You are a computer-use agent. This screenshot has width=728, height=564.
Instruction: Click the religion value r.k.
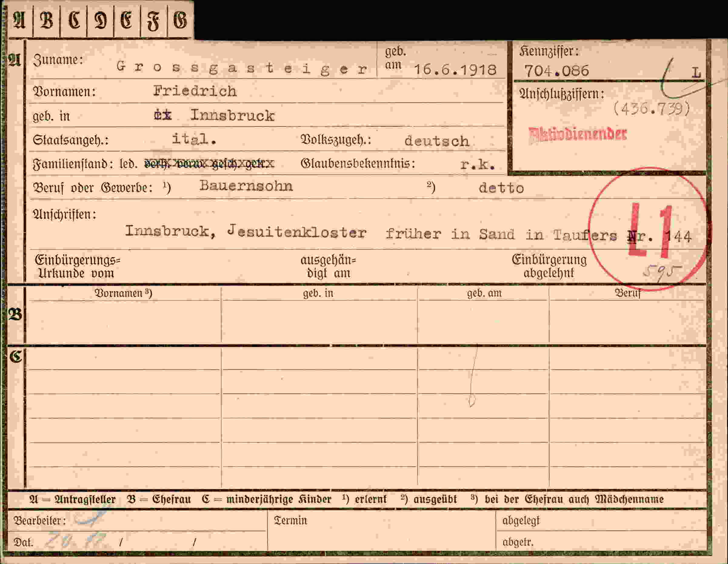point(478,164)
